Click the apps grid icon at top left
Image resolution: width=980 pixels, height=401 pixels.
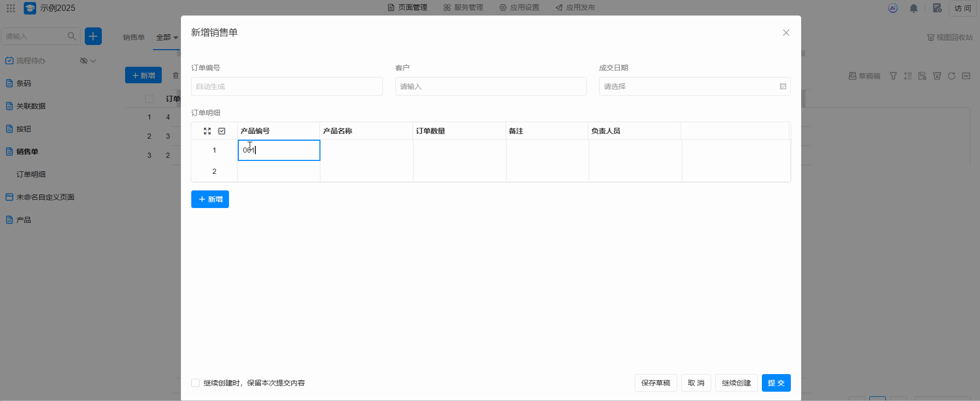(x=11, y=8)
